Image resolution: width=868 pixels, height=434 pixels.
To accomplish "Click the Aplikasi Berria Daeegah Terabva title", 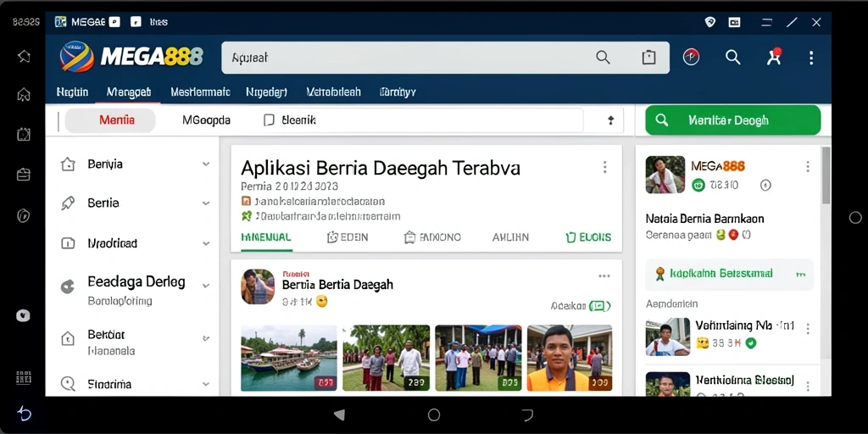I will (381, 168).
